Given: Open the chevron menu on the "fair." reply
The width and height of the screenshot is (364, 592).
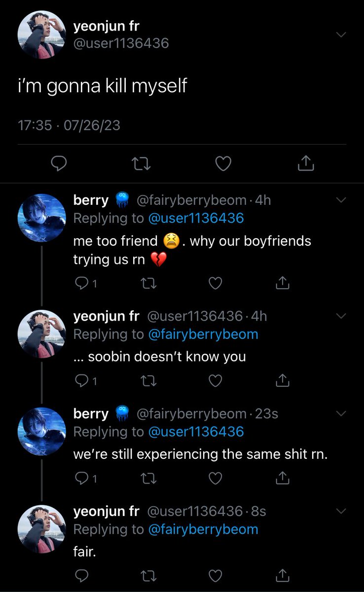Looking at the screenshot, I should [341, 512].
